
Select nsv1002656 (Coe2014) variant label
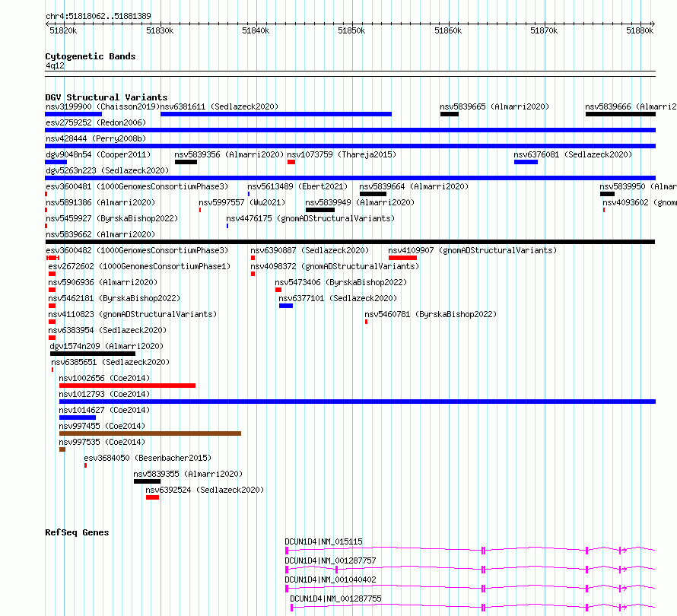[x=104, y=378]
